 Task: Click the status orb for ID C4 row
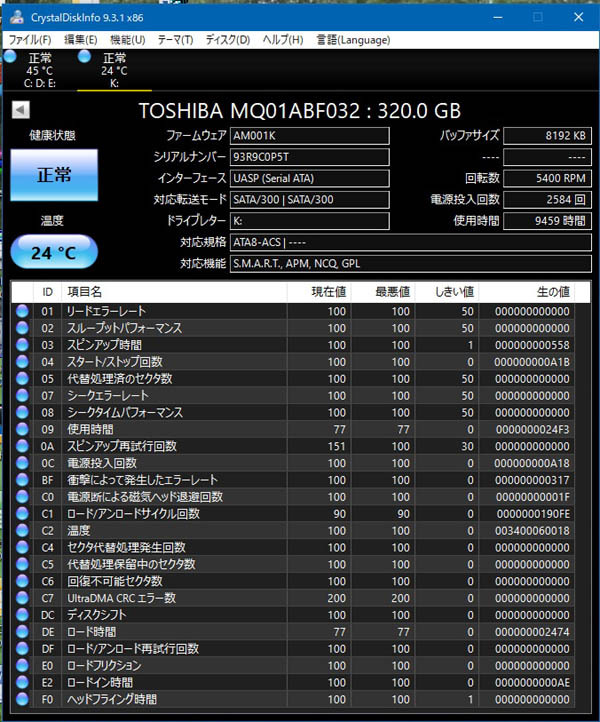pos(22,547)
